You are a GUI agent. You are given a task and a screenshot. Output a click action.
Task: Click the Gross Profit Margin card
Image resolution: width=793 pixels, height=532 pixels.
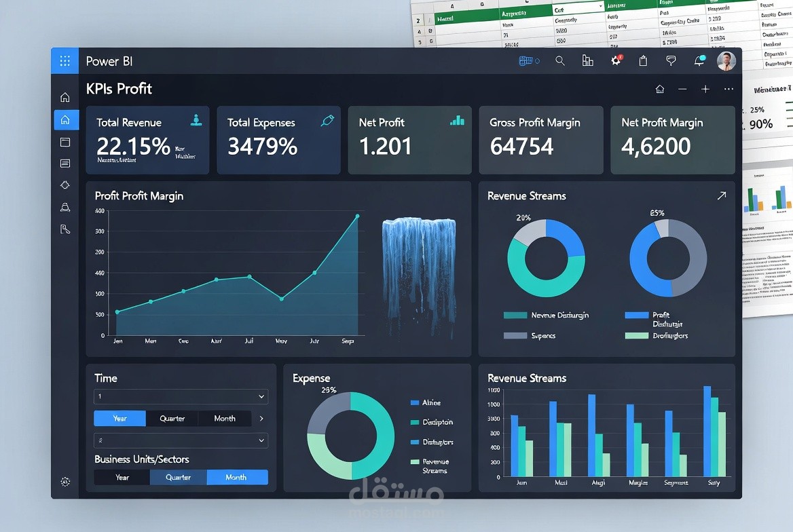(541, 140)
